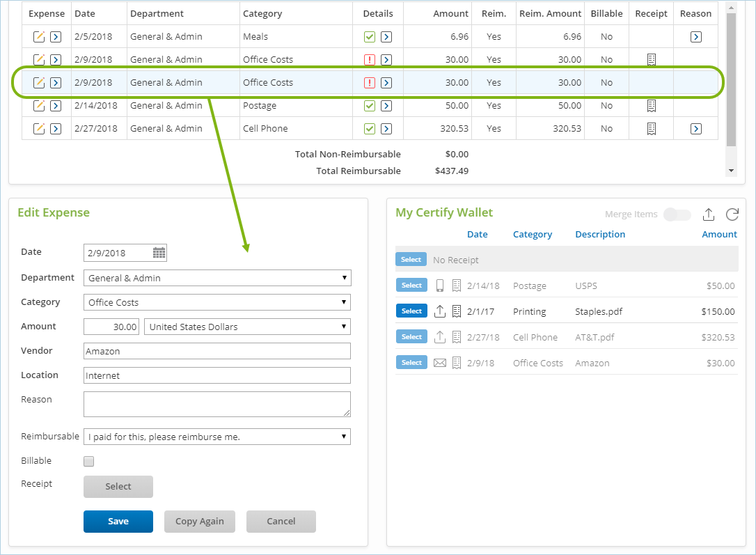Edit the 2/27/2018 Cell Phone expense pencil icon
Image resolution: width=756 pixels, height=555 pixels.
click(x=39, y=129)
